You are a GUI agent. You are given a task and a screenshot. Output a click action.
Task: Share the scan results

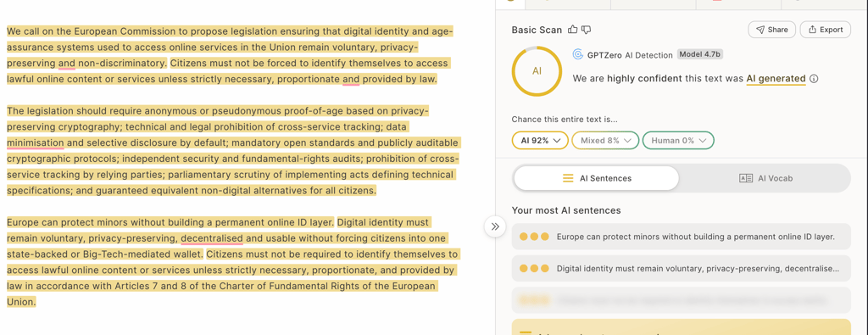tap(771, 30)
